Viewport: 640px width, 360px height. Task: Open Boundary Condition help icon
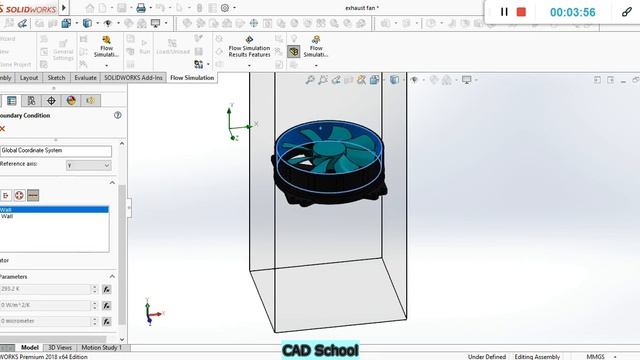click(x=118, y=115)
